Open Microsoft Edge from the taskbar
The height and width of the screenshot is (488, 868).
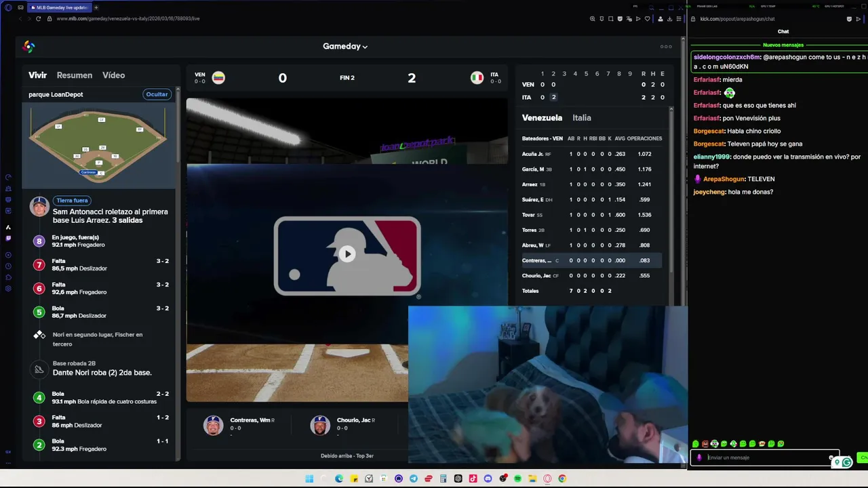click(339, 479)
